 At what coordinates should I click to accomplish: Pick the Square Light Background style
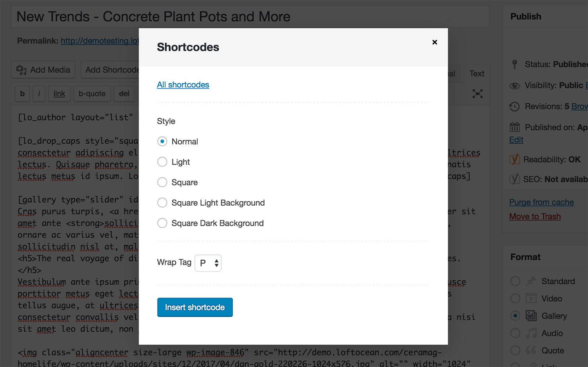coord(162,203)
